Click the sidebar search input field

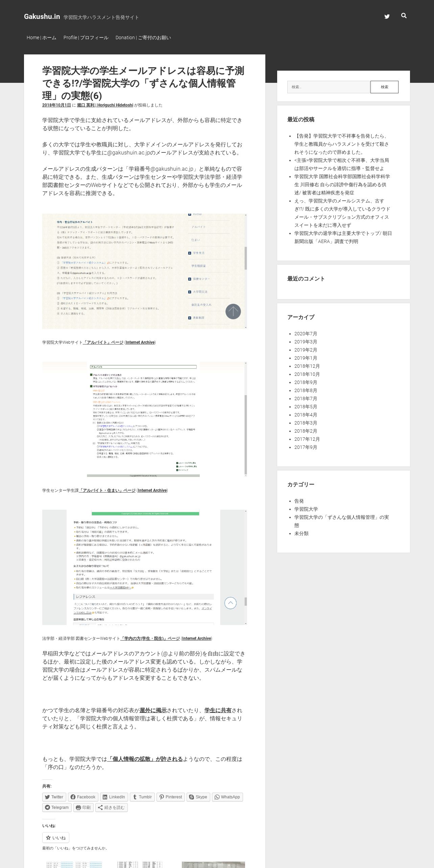(x=328, y=87)
